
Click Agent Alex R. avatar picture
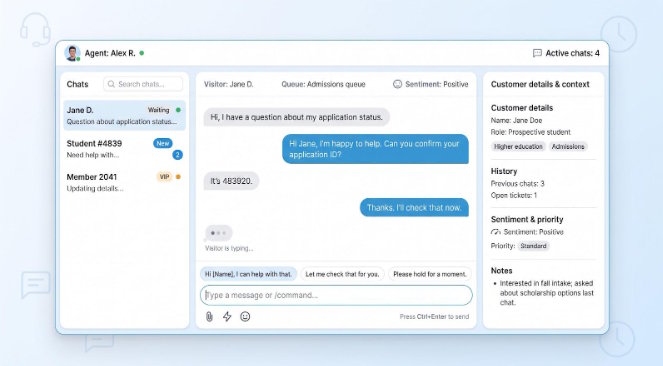tap(72, 53)
